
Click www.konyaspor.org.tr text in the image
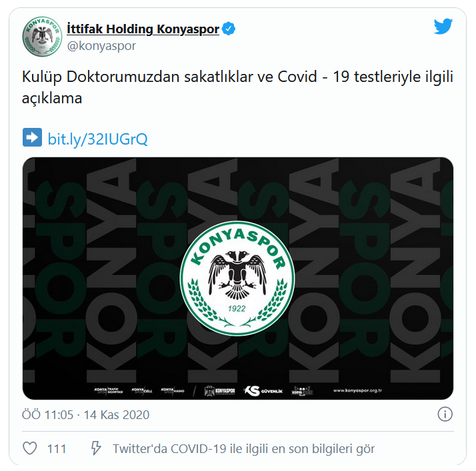357,390
